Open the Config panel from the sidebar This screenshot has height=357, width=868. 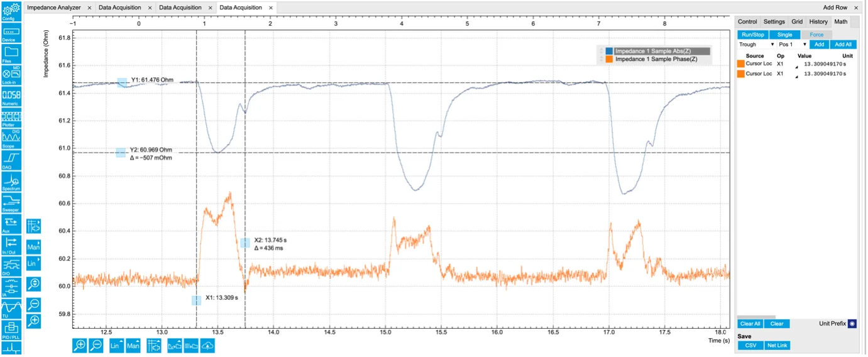11,11
